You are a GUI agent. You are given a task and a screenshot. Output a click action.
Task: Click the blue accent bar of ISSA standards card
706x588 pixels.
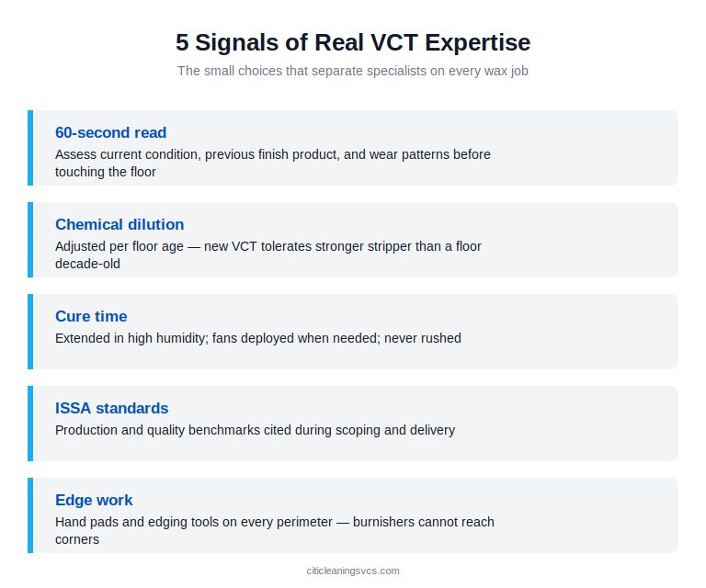[x=30, y=424]
